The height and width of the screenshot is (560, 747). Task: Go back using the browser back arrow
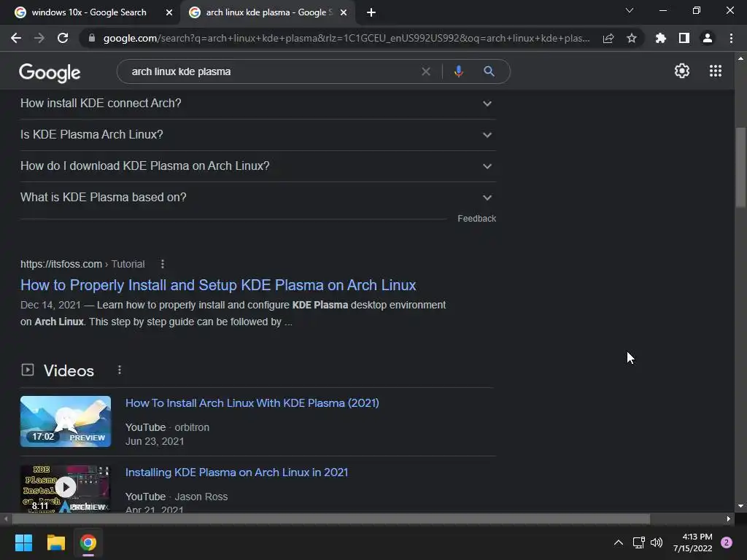[16, 38]
